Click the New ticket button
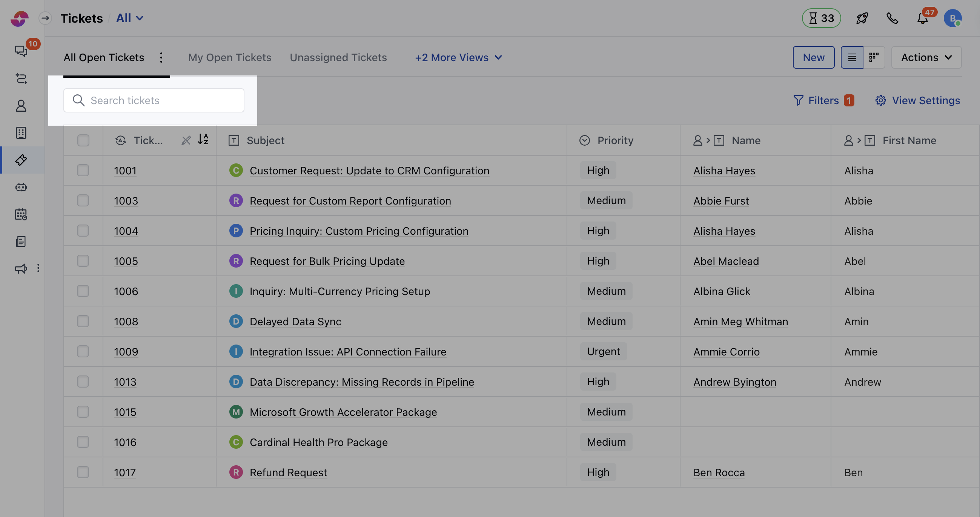This screenshot has width=980, height=517. 813,57
